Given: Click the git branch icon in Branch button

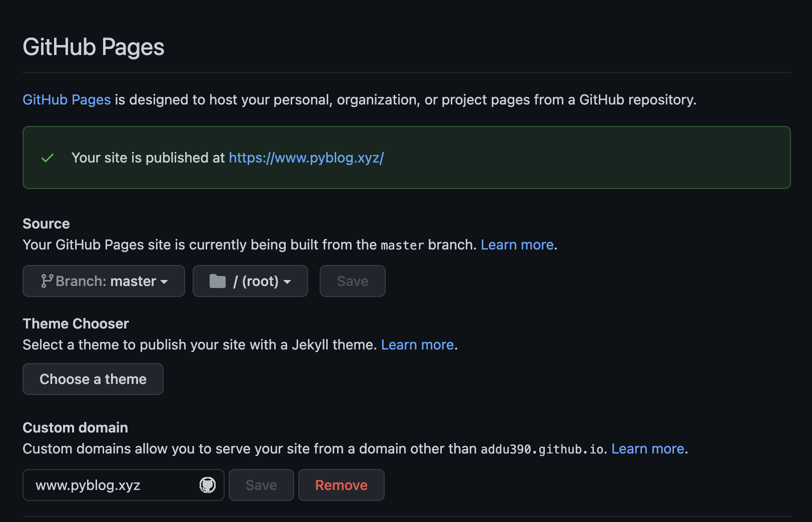Looking at the screenshot, I should 47,281.
